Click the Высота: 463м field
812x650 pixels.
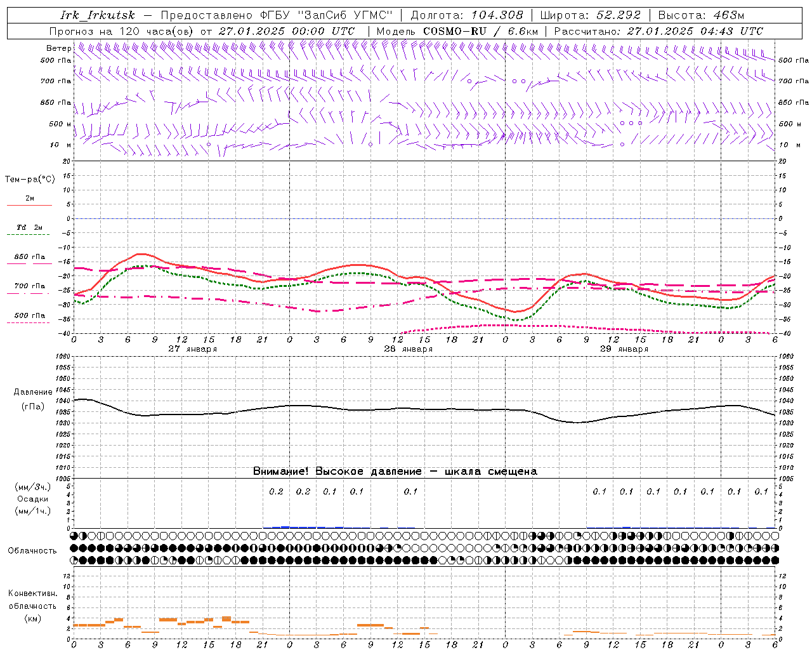pyautogui.click(x=701, y=15)
